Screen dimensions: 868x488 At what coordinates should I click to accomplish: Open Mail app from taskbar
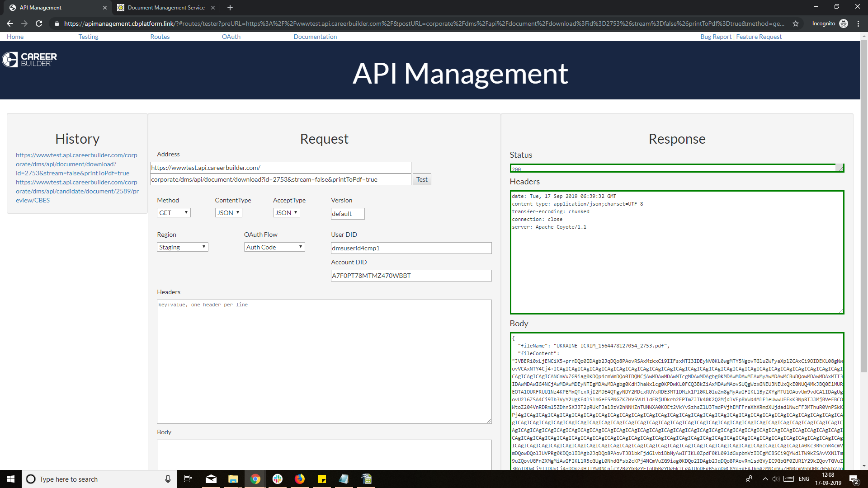point(211,479)
